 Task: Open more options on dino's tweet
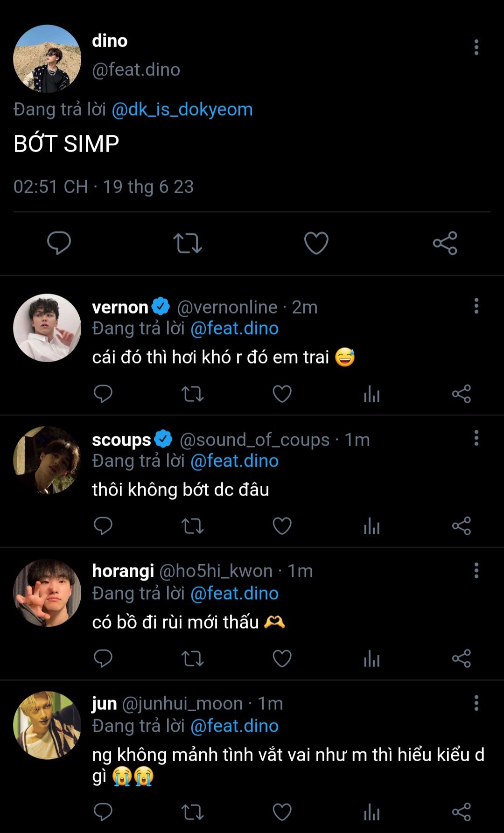click(x=476, y=47)
